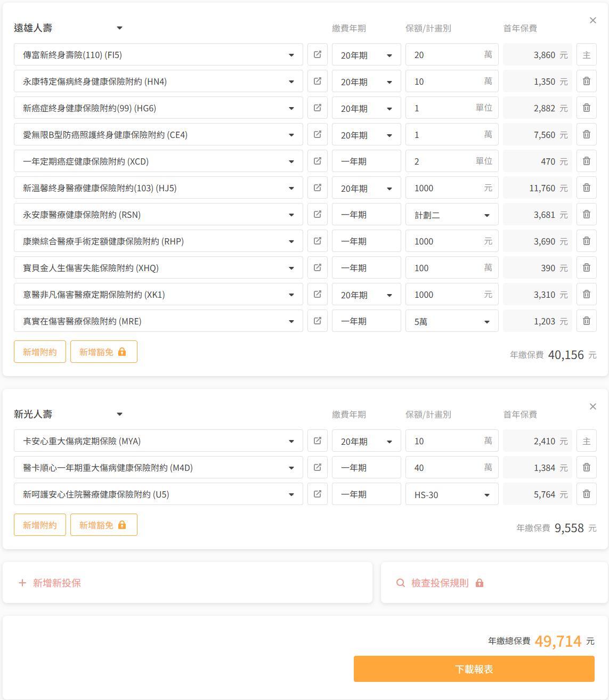
Task: Expand product dropdown 傳富新終身壽險(110) (FI5)
Action: [x=158, y=54]
